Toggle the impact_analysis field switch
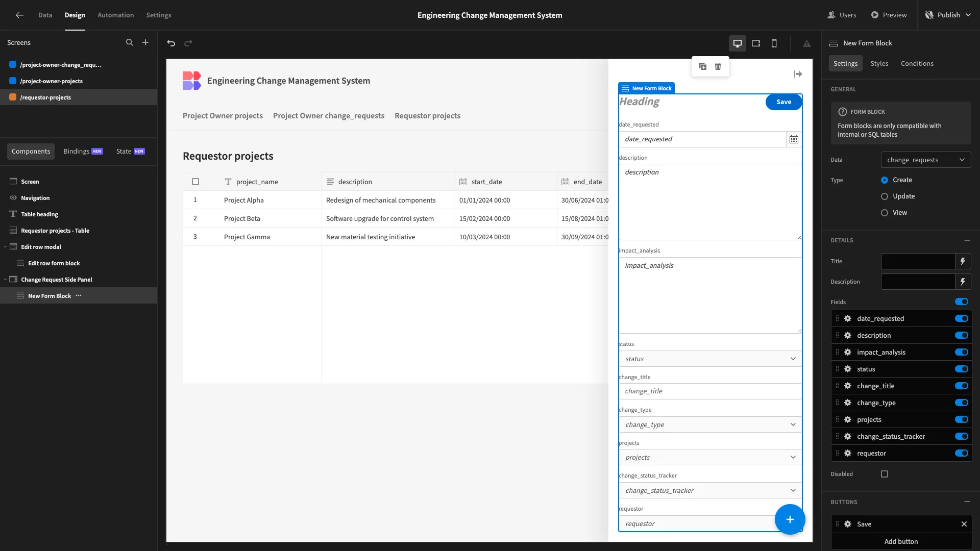This screenshot has height=551, width=980. click(x=962, y=353)
